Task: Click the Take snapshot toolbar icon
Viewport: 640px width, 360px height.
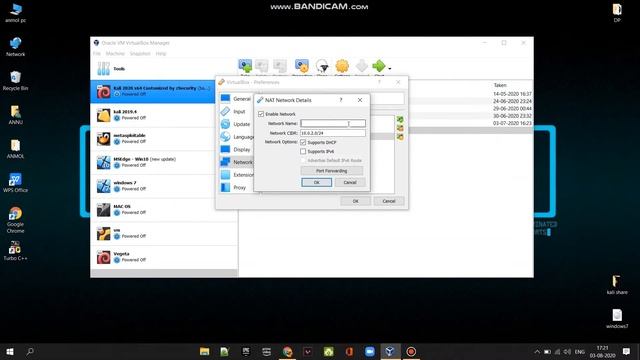Action: 245,66
